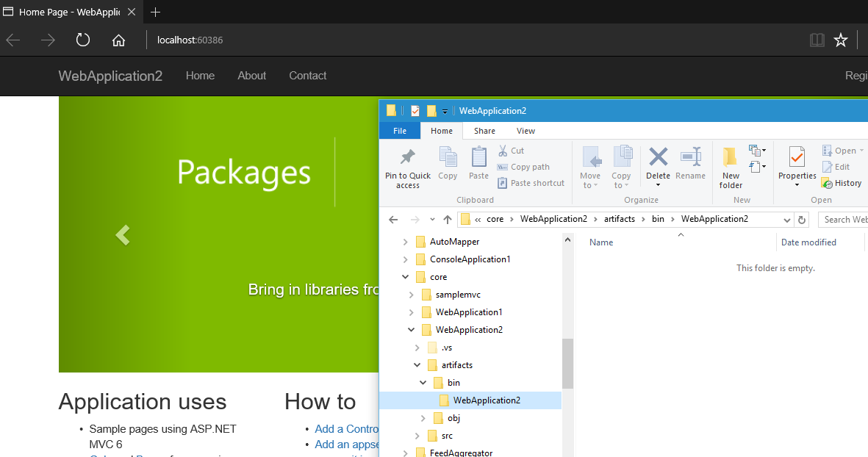868x457 pixels.
Task: Expand the AutoMapper folder tree node
Action: (x=405, y=242)
